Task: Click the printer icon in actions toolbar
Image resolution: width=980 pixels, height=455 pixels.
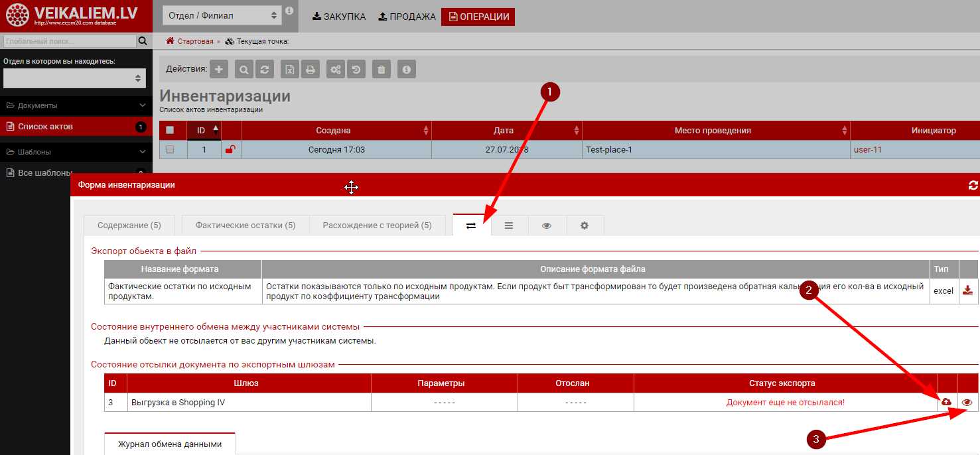Action: click(310, 69)
